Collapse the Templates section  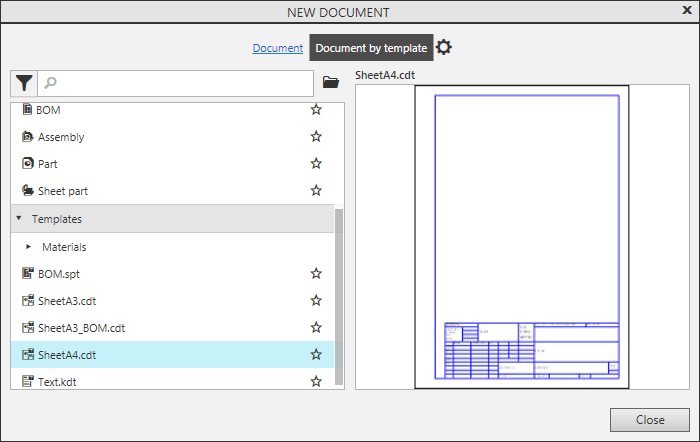pos(19,218)
